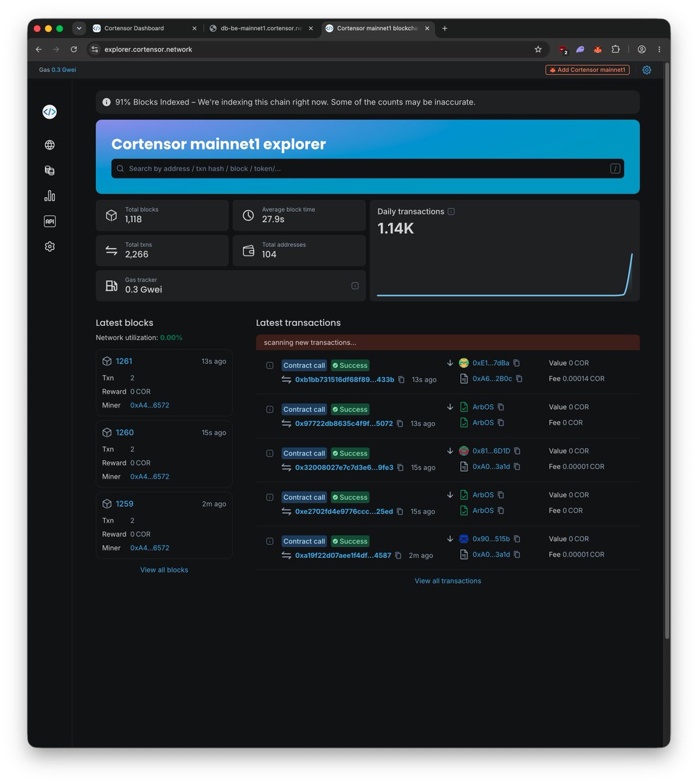
Task: Copy address 0xE1...7dBa
Action: (x=516, y=363)
